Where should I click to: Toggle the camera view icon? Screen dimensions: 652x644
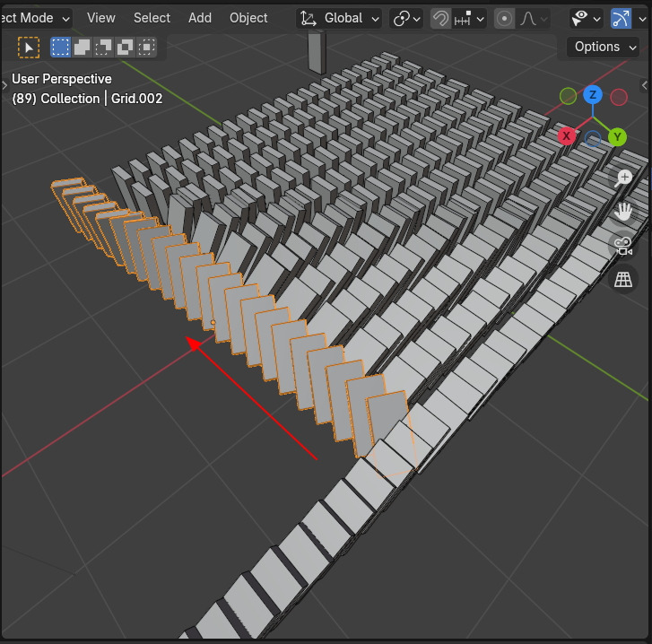point(623,245)
